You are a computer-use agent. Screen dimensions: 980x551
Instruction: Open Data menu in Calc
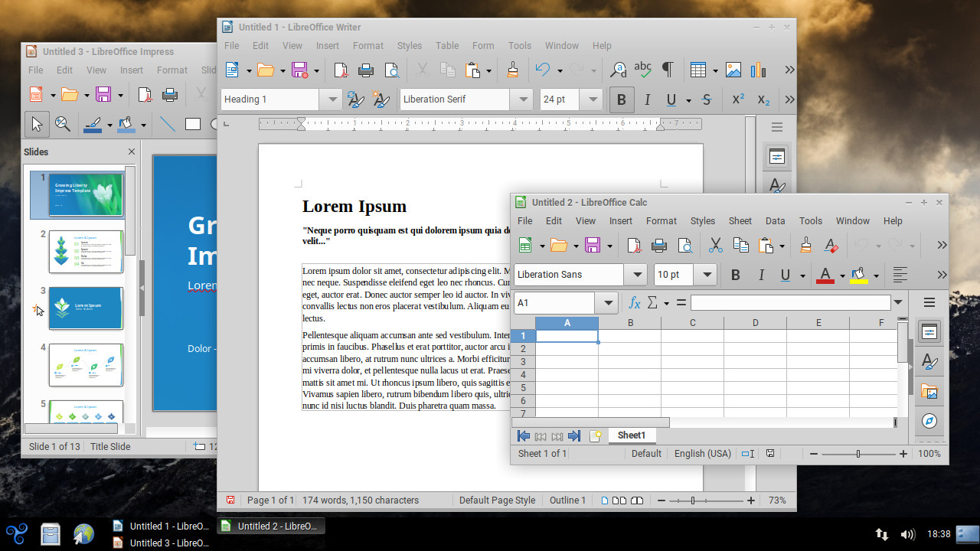click(x=776, y=221)
